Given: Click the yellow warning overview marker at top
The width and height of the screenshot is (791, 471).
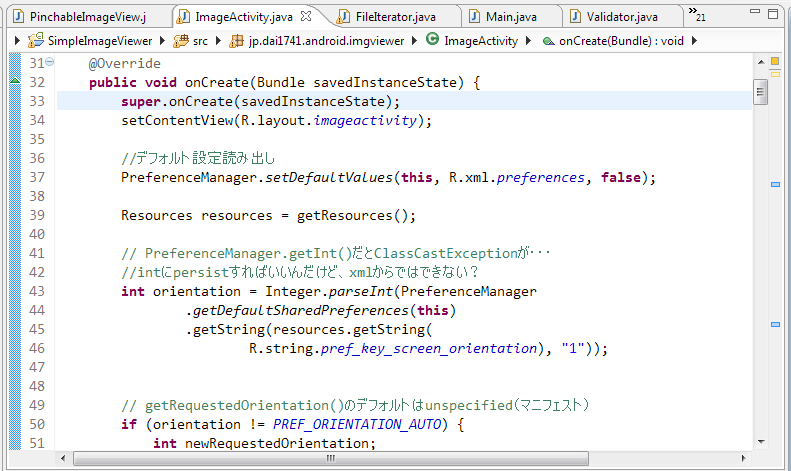Looking at the screenshot, I should pyautogui.click(x=775, y=62).
